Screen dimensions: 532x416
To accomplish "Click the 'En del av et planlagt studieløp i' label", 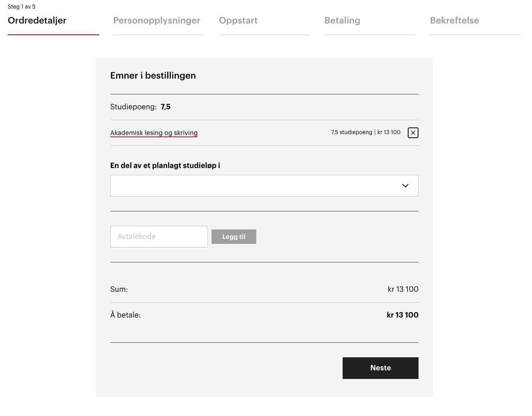I will (x=165, y=165).
